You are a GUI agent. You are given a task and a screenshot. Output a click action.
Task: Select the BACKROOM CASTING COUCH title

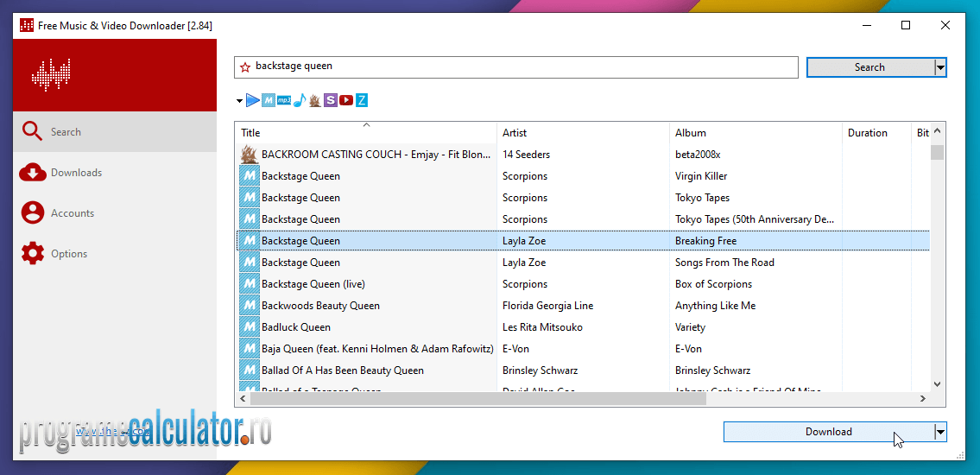tap(376, 155)
